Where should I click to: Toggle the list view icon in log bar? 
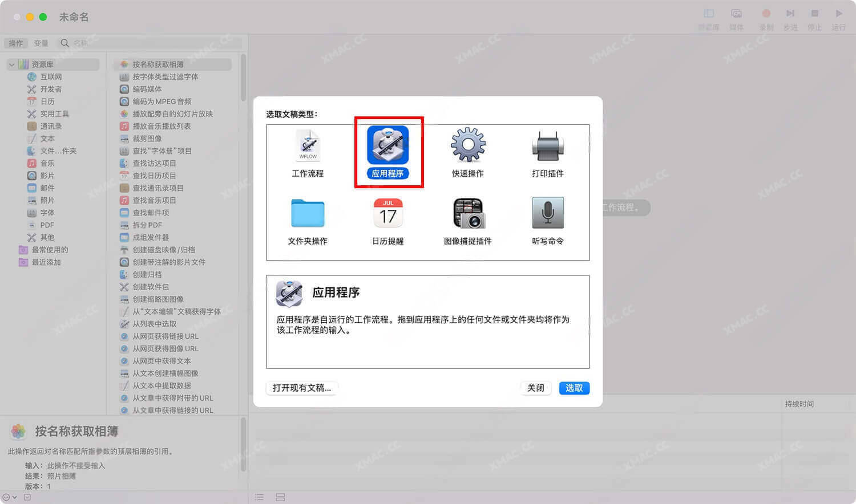point(259,497)
